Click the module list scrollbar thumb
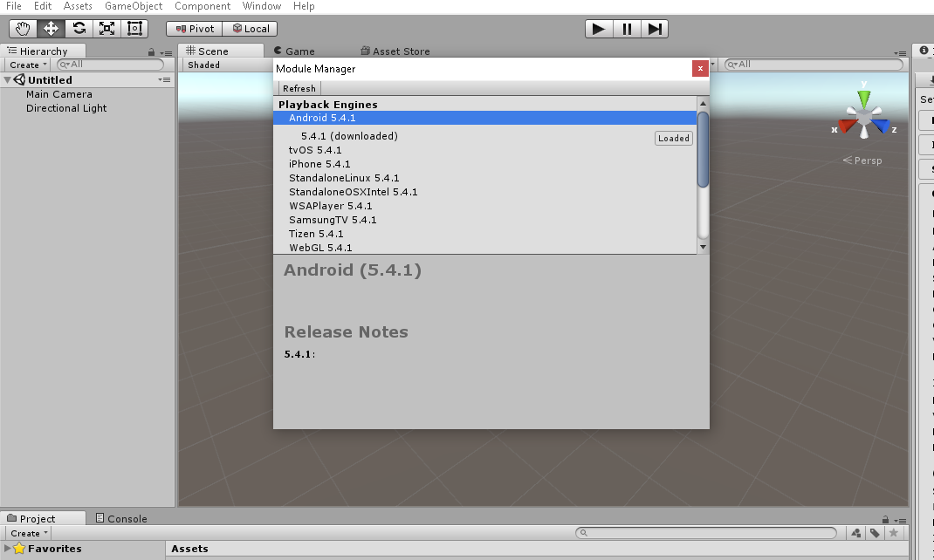This screenshot has height=560, width=934. coord(703,149)
